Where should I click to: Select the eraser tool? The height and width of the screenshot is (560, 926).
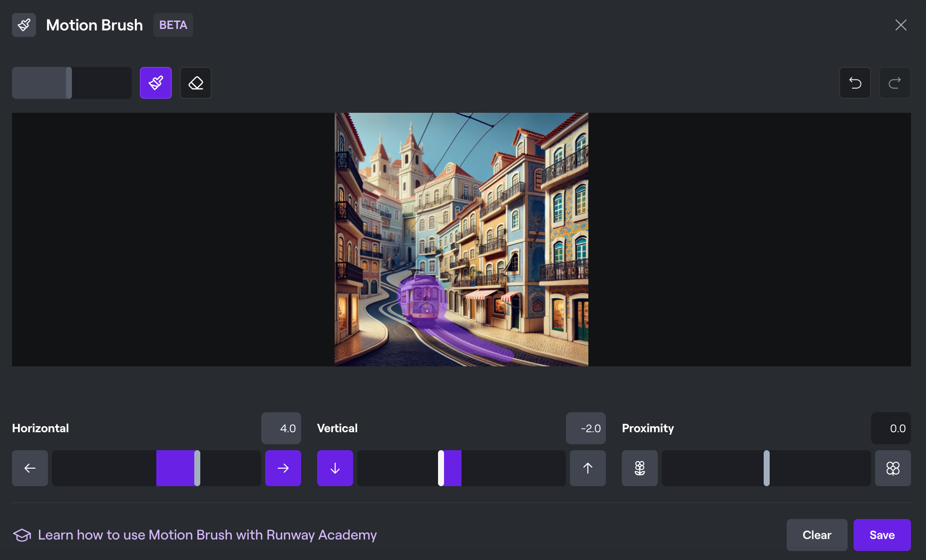(196, 83)
